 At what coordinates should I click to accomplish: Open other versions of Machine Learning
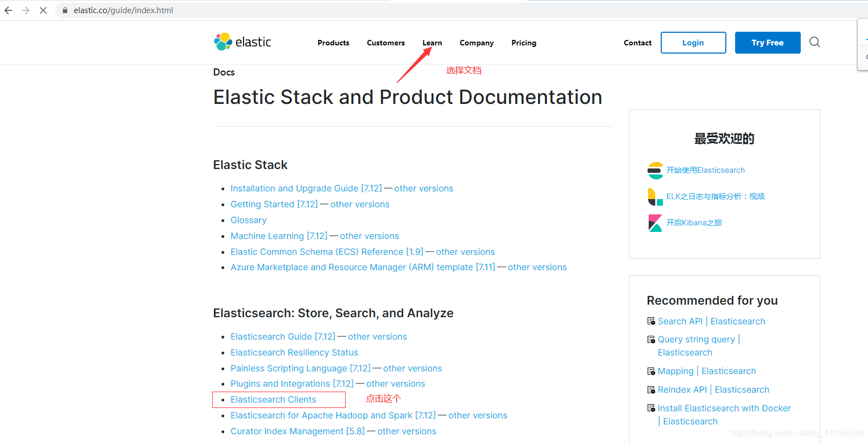click(369, 236)
